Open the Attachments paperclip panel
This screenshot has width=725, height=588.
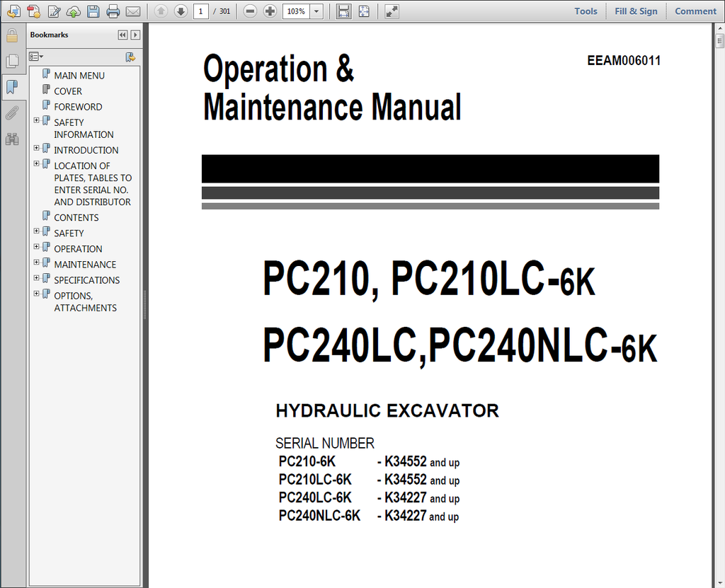click(13, 113)
